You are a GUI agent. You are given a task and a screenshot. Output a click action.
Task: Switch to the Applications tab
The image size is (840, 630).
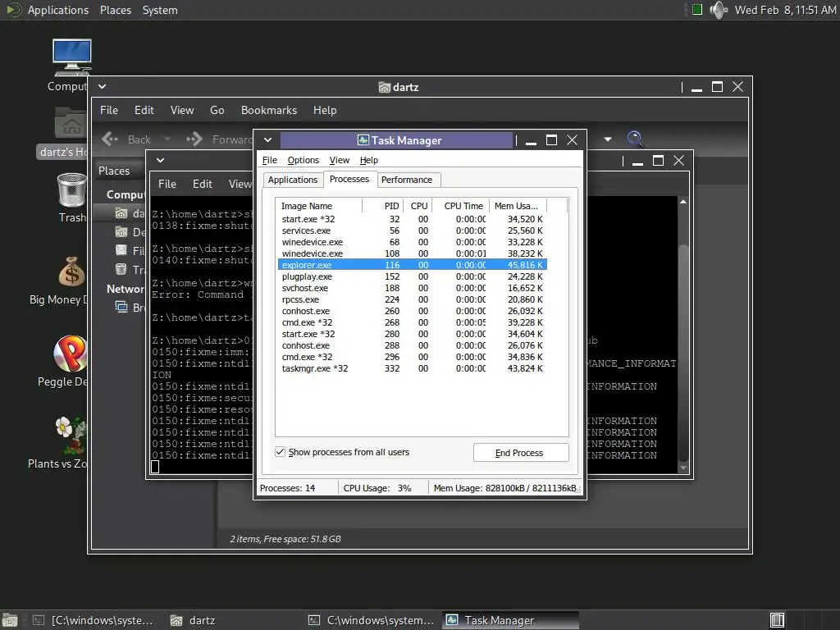click(293, 180)
